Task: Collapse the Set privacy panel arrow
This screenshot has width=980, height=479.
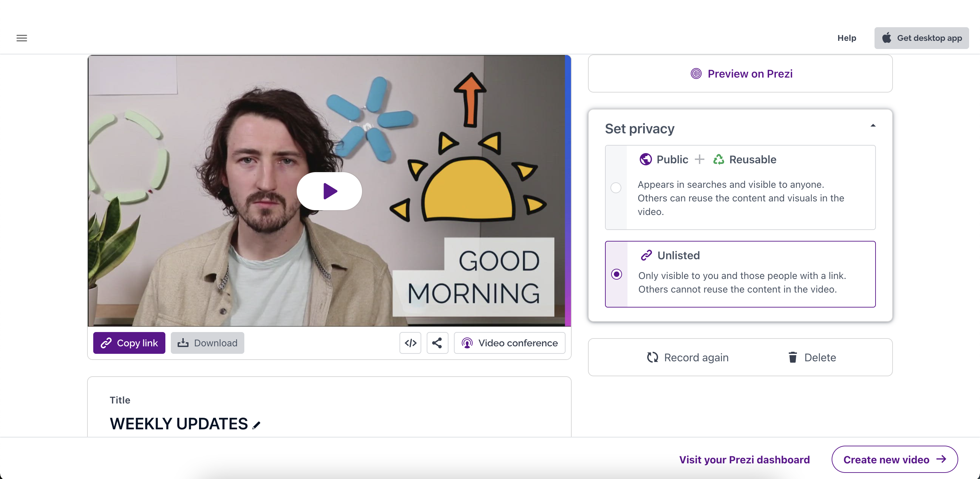Action: tap(873, 126)
